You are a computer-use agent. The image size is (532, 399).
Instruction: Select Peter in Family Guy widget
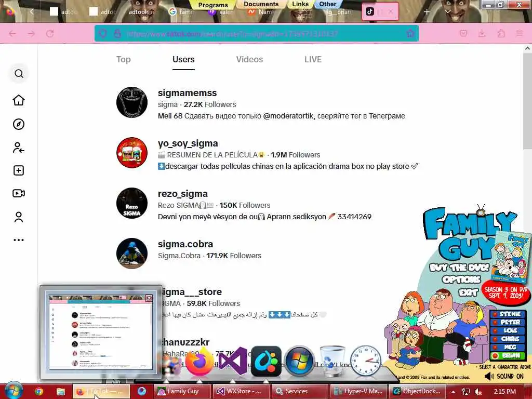tap(507, 322)
